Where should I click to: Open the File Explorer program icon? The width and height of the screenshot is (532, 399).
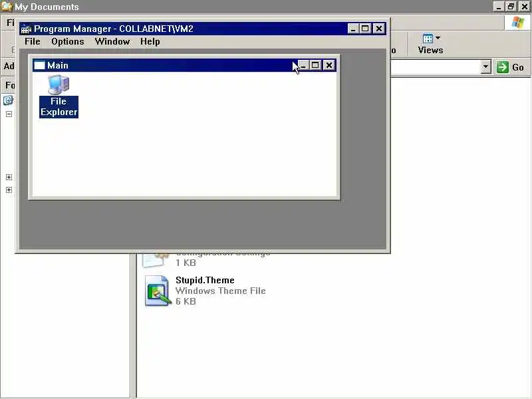point(59,96)
